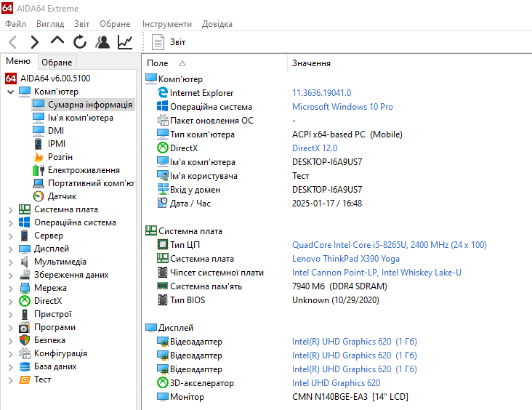The height and width of the screenshot is (410, 532).
Task: Click the Системна плата motherboard icon in tree
Action: (25, 209)
